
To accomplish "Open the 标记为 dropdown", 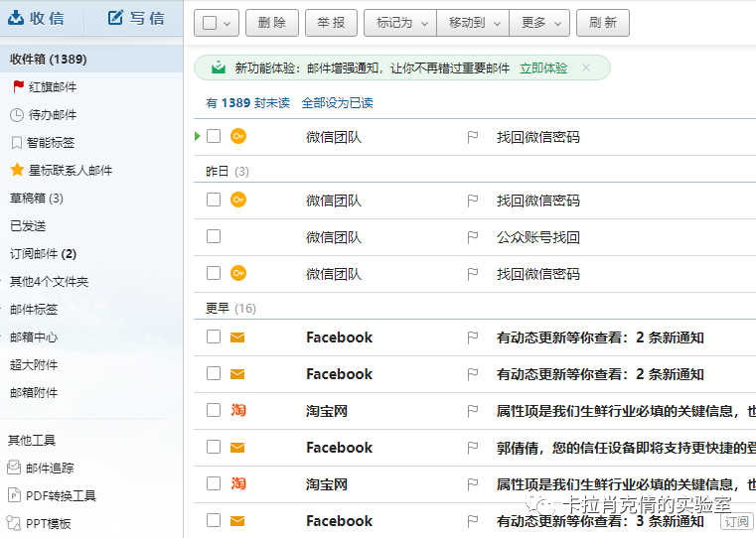I will pos(399,23).
